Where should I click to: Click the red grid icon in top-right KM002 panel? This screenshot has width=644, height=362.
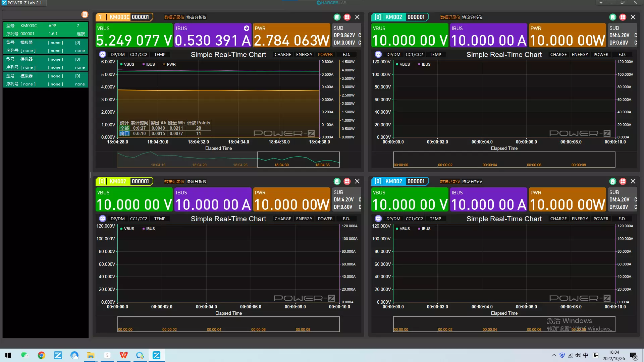click(623, 17)
